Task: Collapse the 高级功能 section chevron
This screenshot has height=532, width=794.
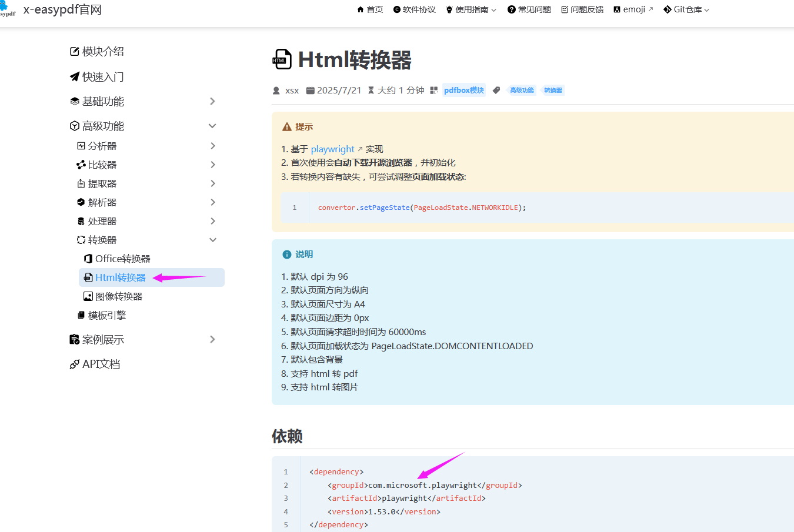Action: point(212,126)
